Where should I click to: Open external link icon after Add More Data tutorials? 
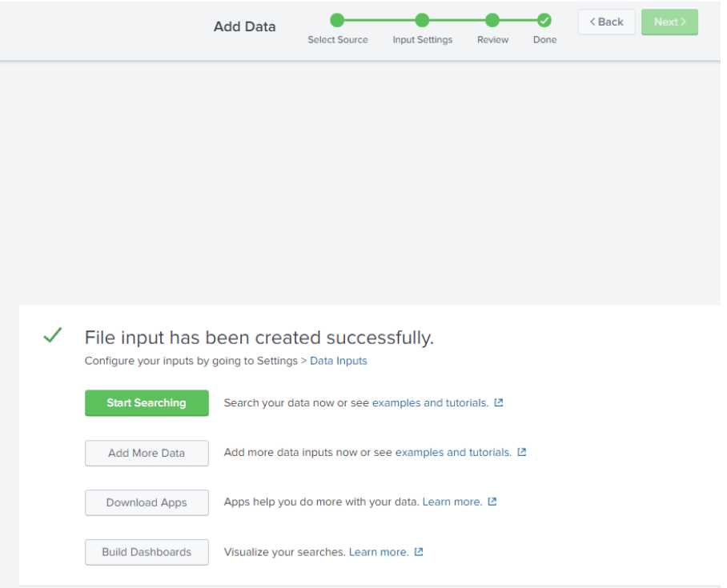pos(522,452)
